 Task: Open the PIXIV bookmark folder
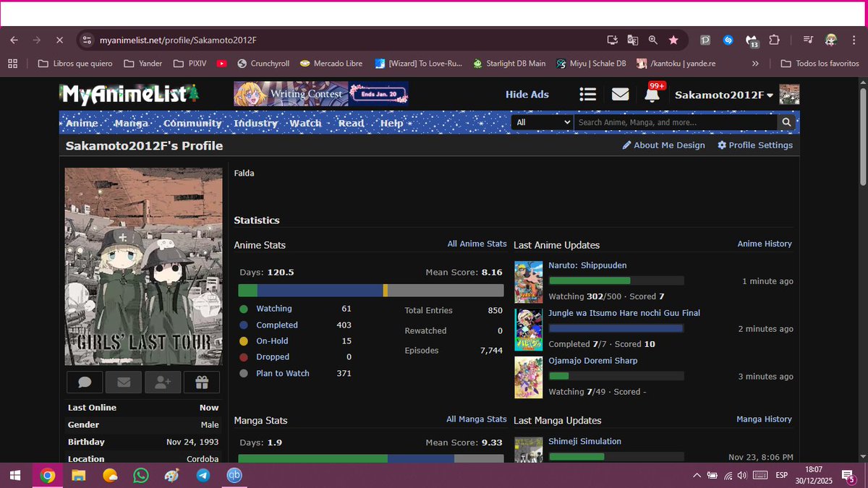pos(190,64)
